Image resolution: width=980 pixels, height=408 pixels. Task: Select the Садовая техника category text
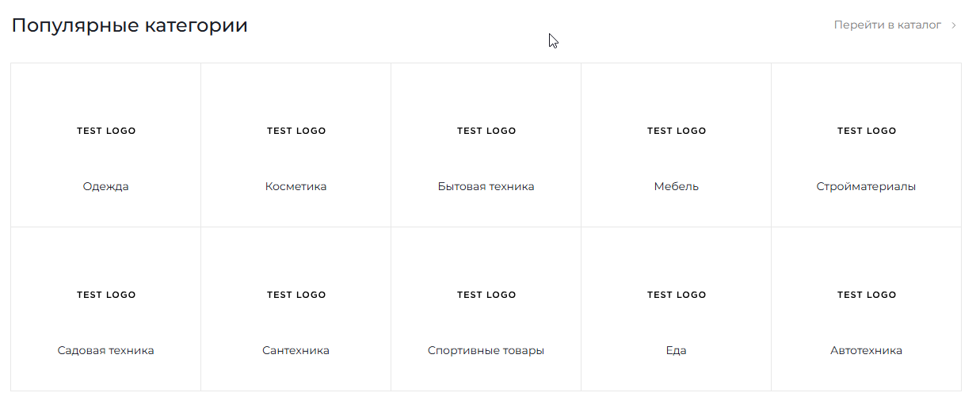pos(105,351)
